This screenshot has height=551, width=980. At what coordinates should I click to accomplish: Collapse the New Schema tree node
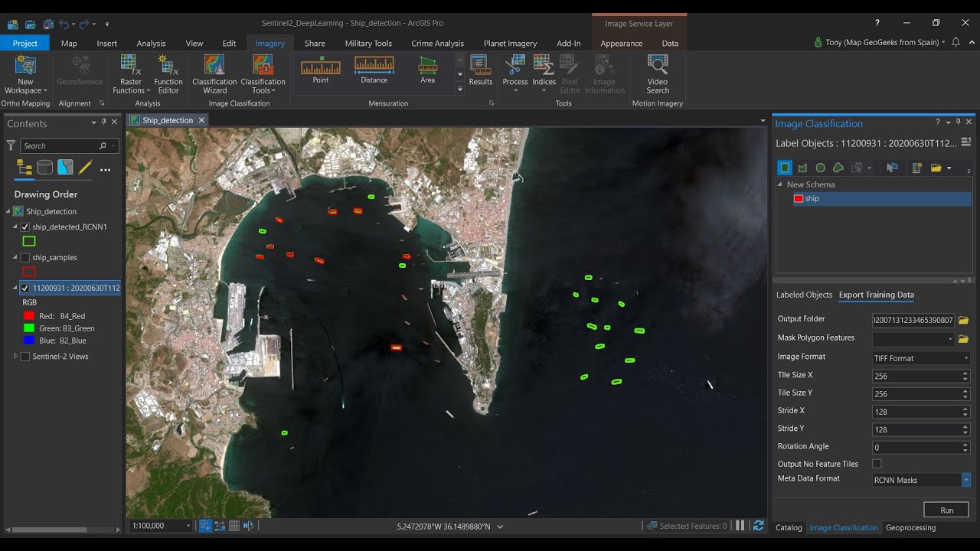(x=780, y=184)
